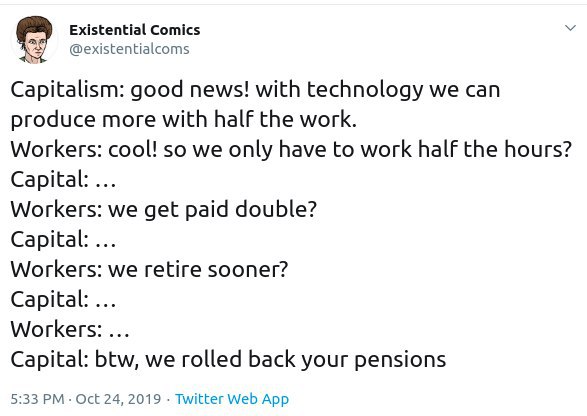Click the 'Workers: we get paid double?' line

tap(164, 209)
